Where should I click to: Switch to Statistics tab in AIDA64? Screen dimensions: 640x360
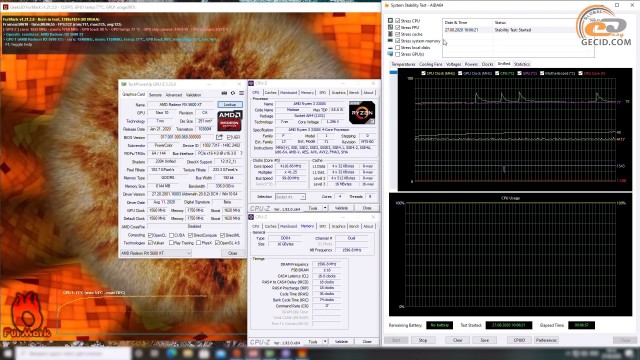coord(522,64)
